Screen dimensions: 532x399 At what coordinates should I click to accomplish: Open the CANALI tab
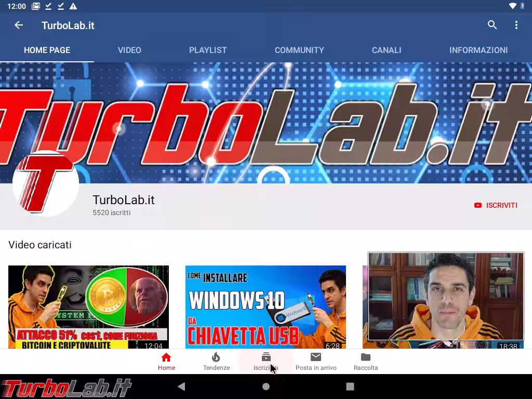click(x=387, y=50)
